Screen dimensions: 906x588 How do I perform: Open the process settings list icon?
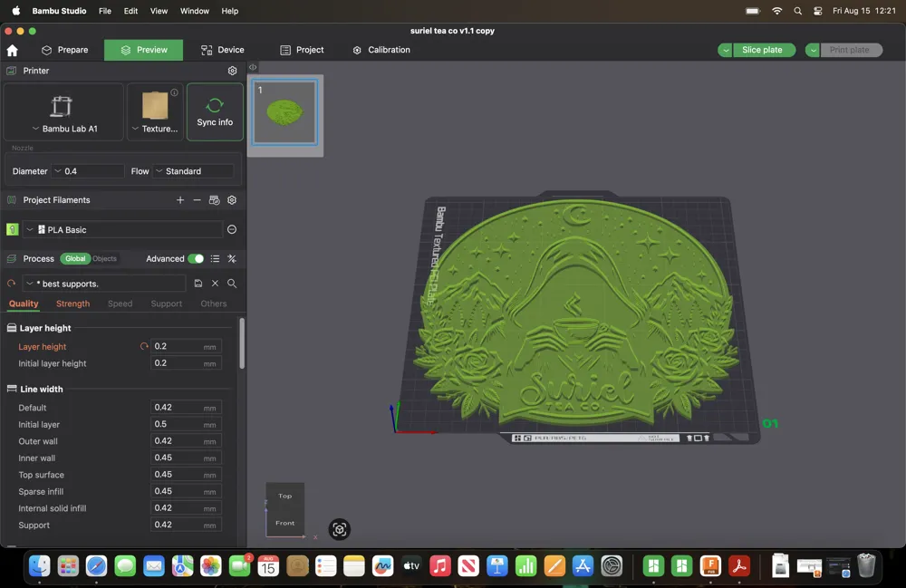pos(215,259)
